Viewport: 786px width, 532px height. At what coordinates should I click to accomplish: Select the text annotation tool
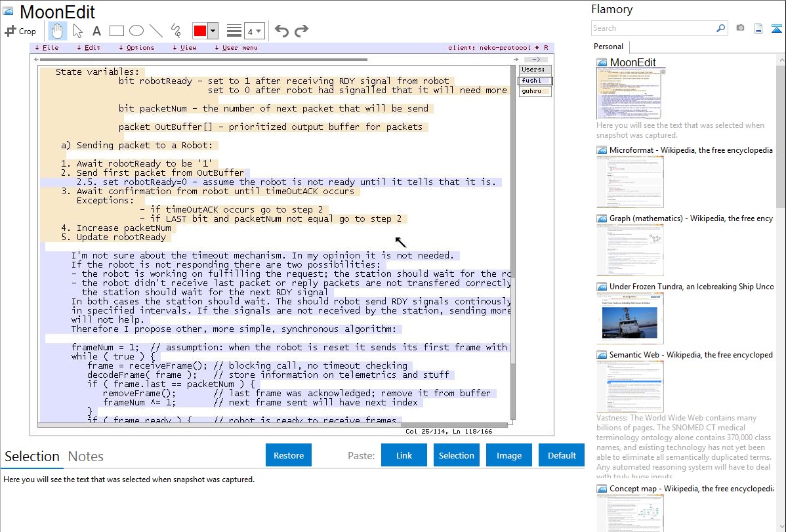point(96,31)
